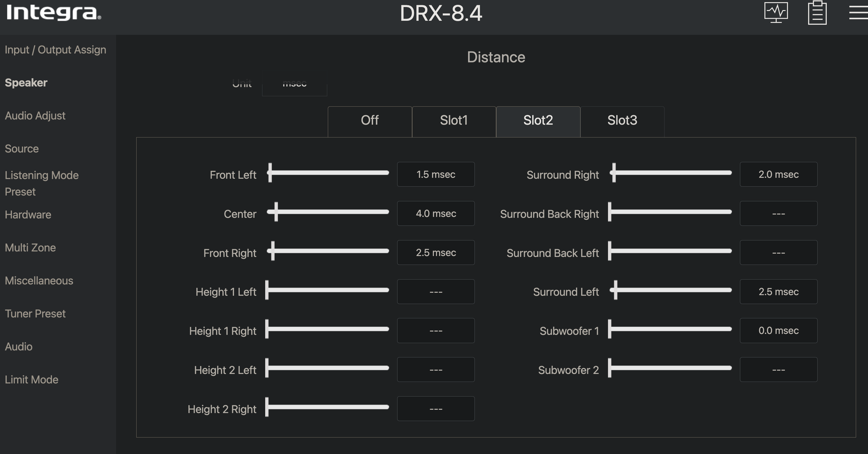Select the Off tab
The width and height of the screenshot is (868, 454).
pos(370,120)
